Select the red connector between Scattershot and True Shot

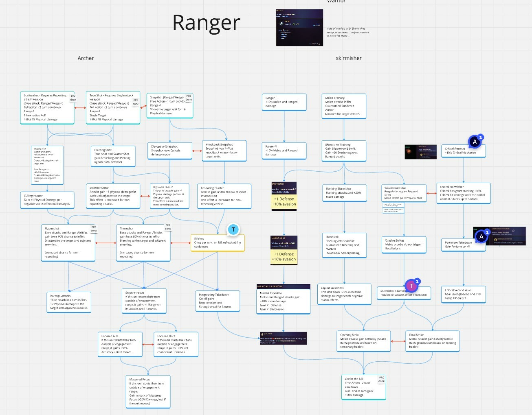[80, 108]
